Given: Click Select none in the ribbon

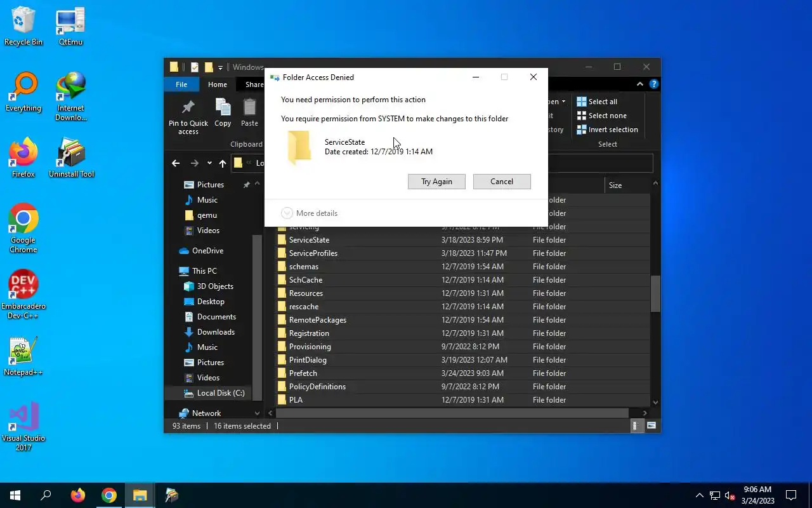Looking at the screenshot, I should click(x=601, y=116).
